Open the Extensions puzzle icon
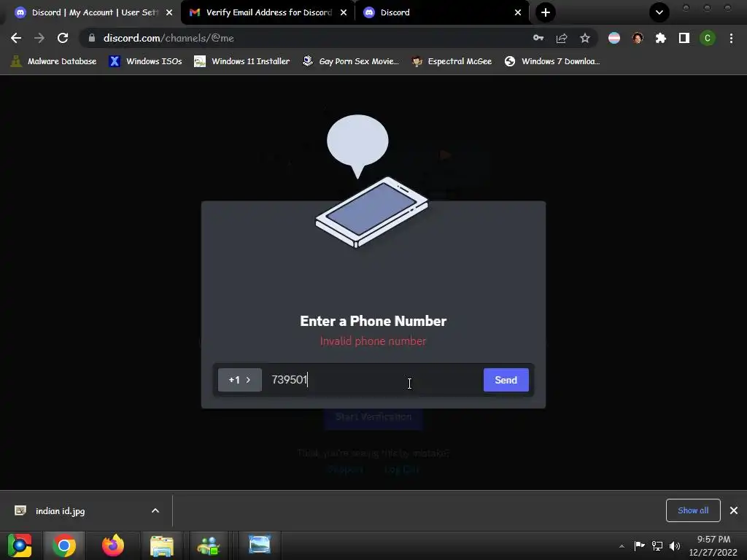Image resolution: width=747 pixels, height=560 pixels. point(661,38)
